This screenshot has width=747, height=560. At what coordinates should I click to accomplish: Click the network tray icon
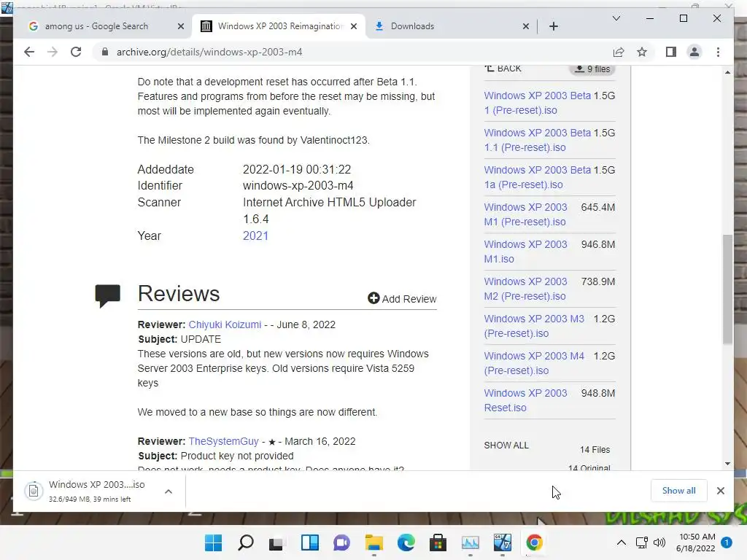(642, 542)
